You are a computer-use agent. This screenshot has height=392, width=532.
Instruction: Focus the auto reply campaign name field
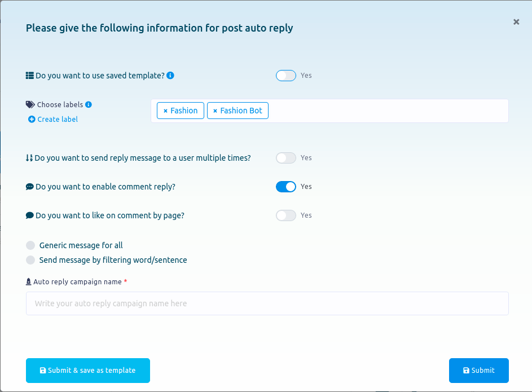click(x=267, y=303)
